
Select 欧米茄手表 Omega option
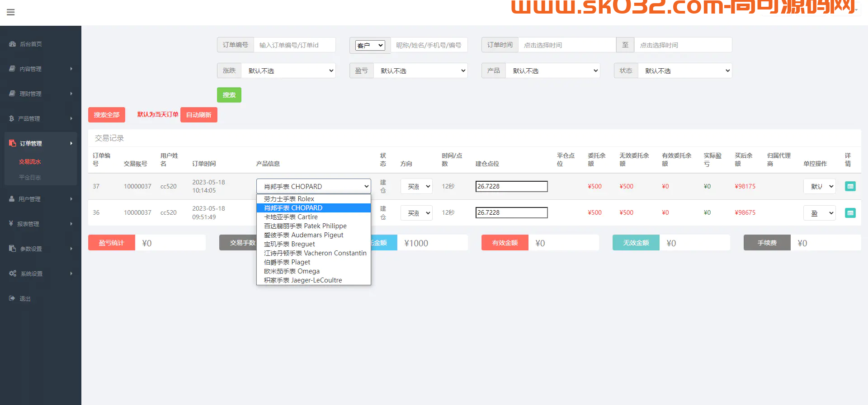[x=314, y=271]
